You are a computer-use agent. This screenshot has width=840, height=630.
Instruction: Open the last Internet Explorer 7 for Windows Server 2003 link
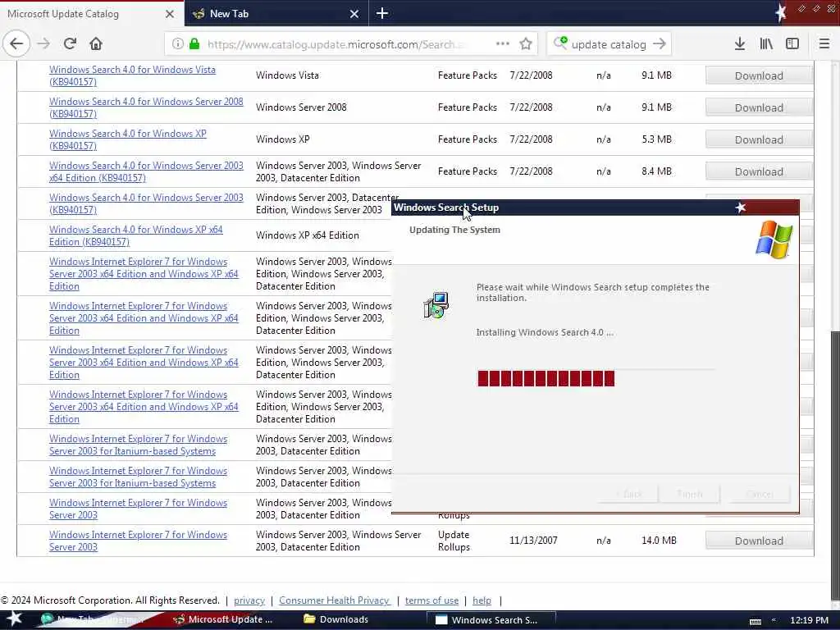(138, 541)
